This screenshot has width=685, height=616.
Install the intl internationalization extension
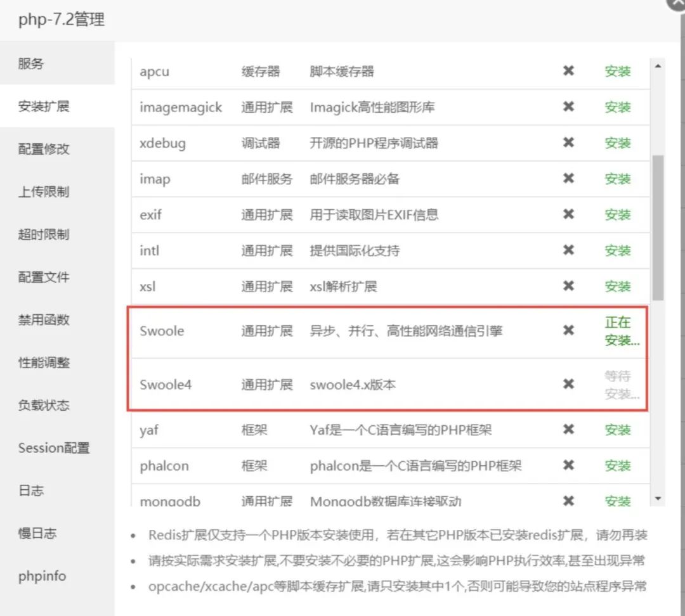(617, 250)
